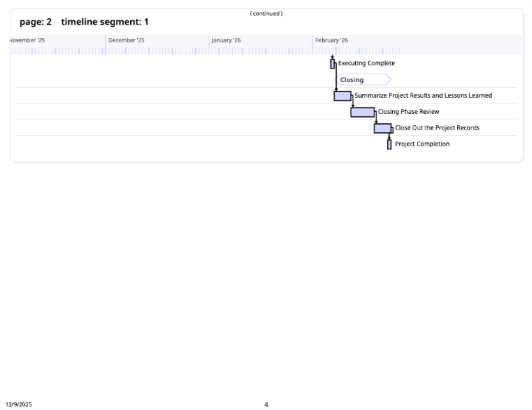Screen dimensions: 532x410
Task: Select the "timeline segment: 1" heading text
Action: click(105, 22)
